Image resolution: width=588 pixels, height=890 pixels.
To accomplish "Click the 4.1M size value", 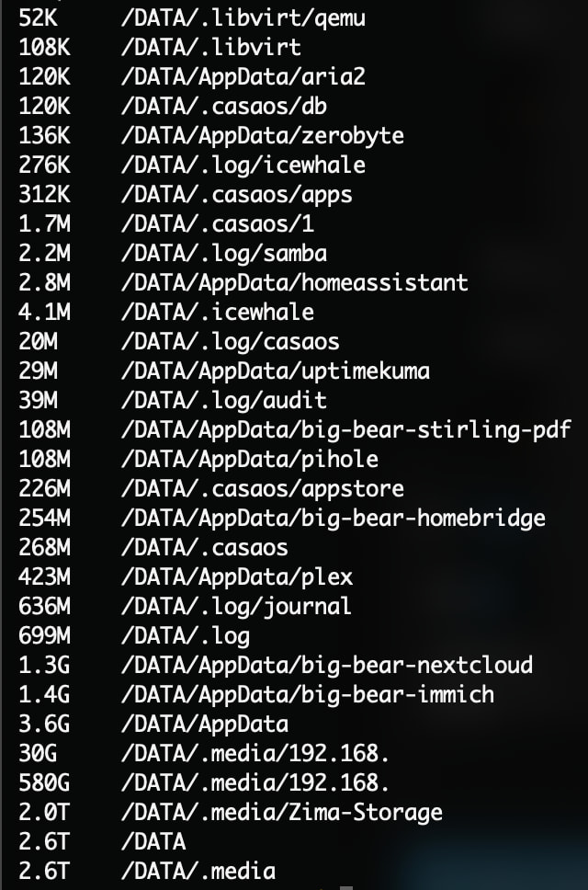I will pyautogui.click(x=44, y=312).
